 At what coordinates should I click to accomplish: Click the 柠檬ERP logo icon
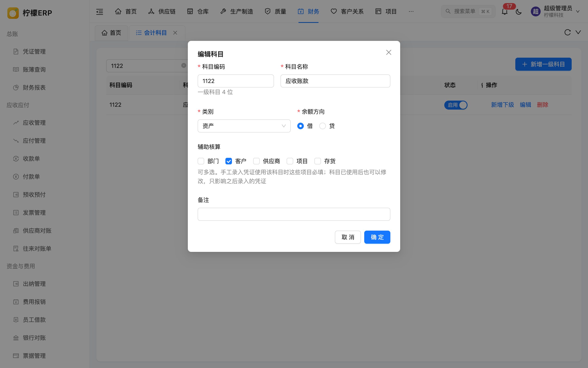click(x=13, y=13)
